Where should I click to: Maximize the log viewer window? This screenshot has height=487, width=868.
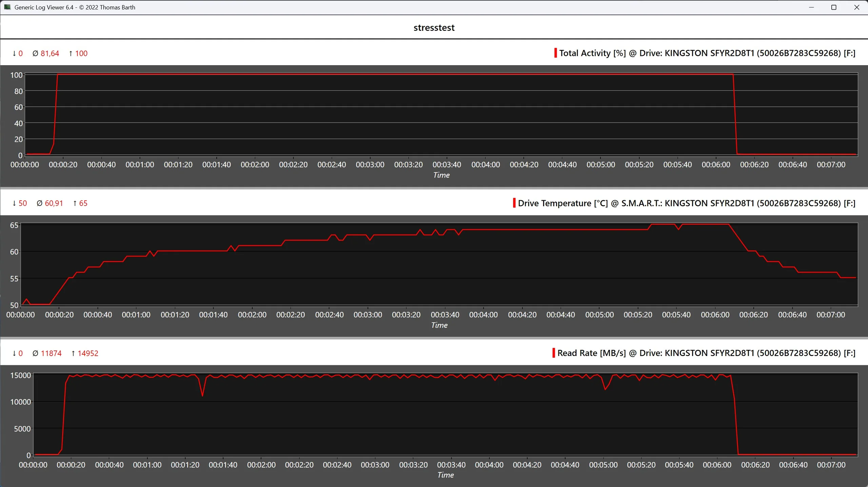[x=834, y=7]
